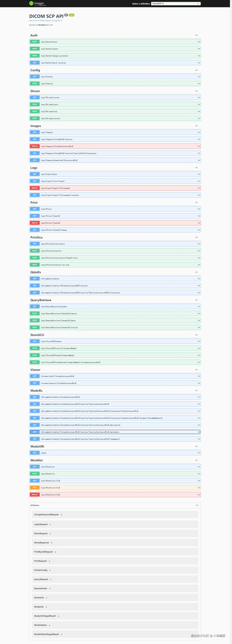Click PUT badge for /api/Worklist/{id}

[x=35, y=488]
